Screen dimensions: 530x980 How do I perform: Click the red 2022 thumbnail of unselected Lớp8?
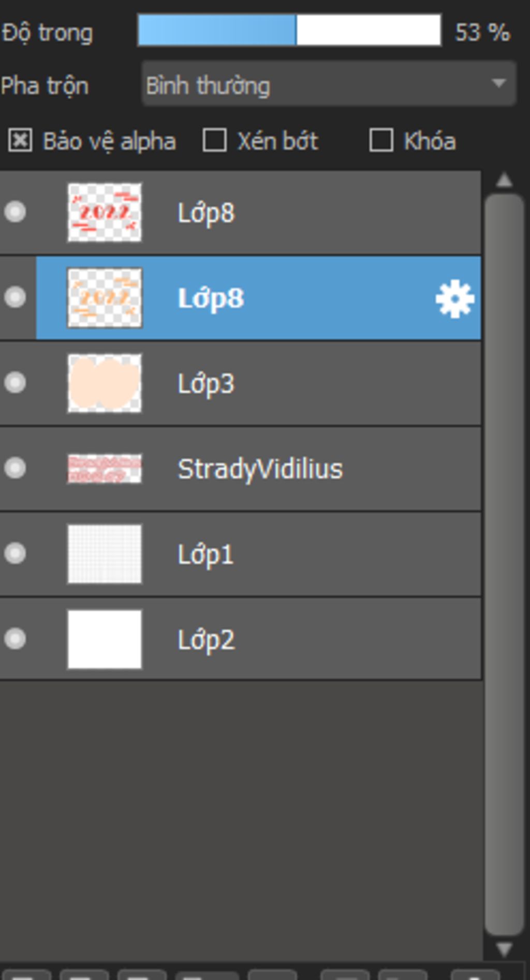pos(105,212)
